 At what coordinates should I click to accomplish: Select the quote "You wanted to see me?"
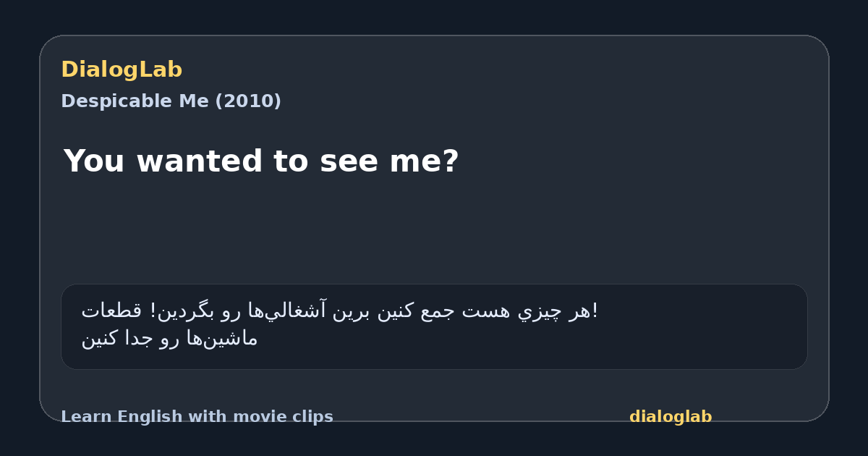[261, 161]
